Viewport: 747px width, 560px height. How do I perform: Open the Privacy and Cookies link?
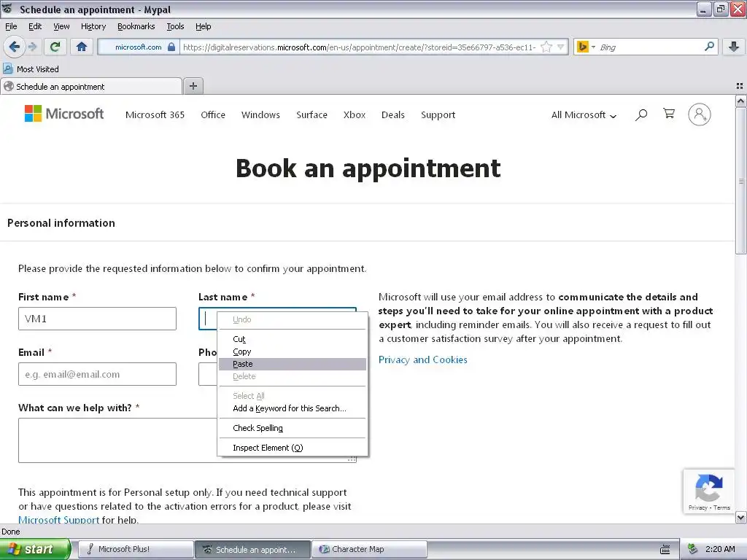pos(422,359)
